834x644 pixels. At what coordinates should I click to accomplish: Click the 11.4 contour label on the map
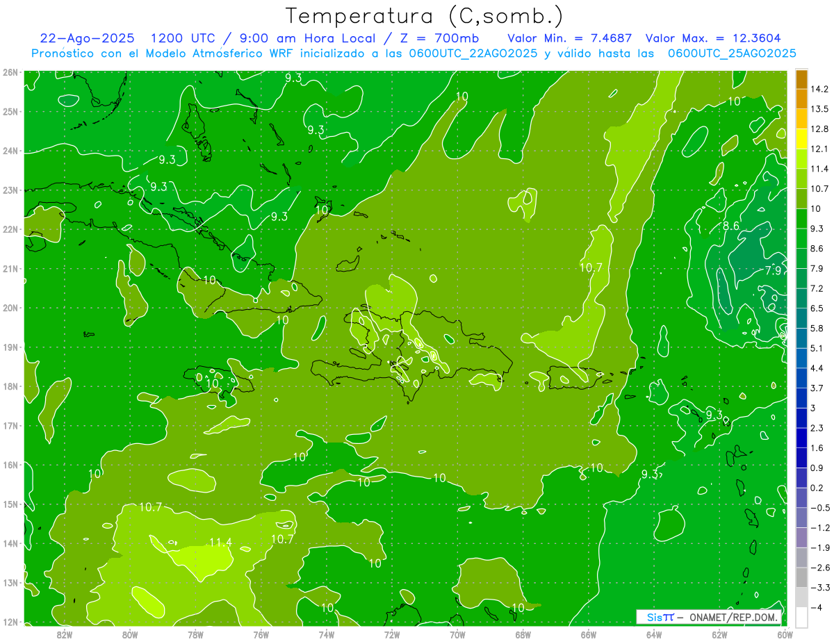(x=220, y=543)
